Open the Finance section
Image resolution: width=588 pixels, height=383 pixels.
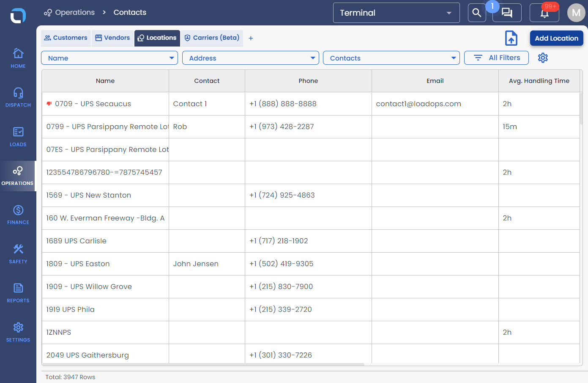pyautogui.click(x=18, y=214)
